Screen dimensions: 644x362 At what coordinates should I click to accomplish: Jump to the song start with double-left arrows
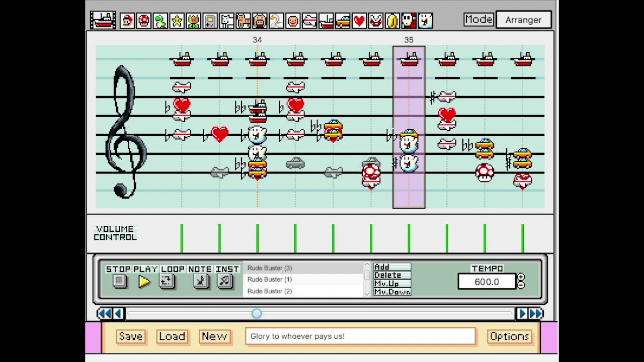104,314
